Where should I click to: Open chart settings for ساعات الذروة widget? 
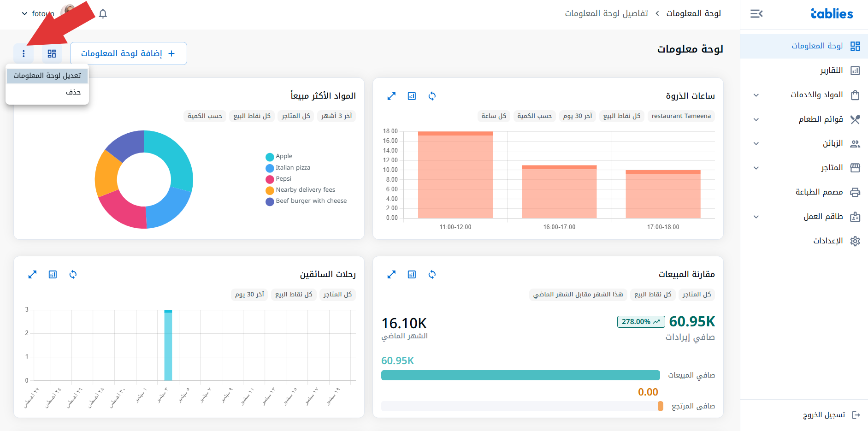pyautogui.click(x=412, y=96)
